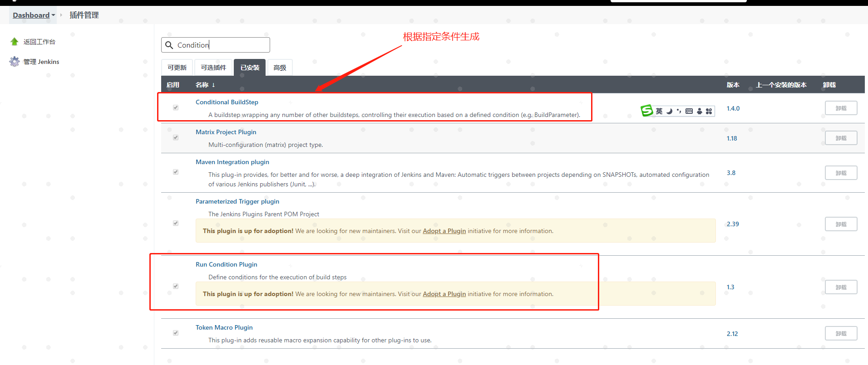868x365 pixels.
Task: Click the Dashboard breadcrumb link
Action: click(31, 15)
